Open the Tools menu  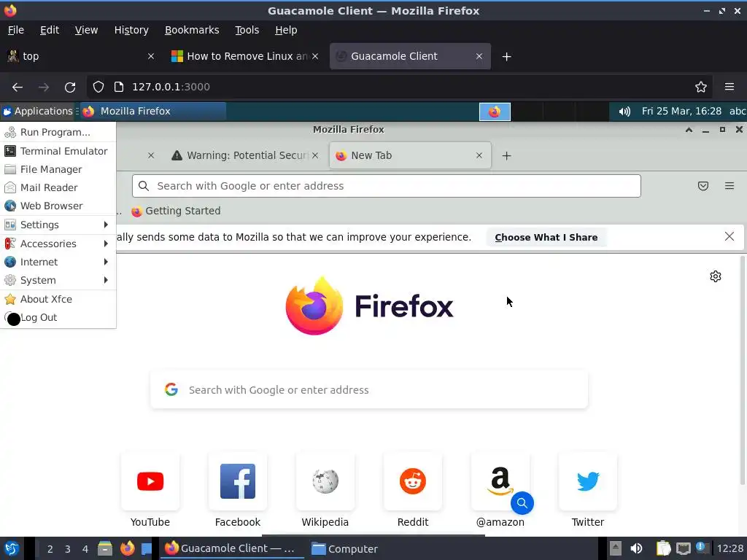(247, 30)
